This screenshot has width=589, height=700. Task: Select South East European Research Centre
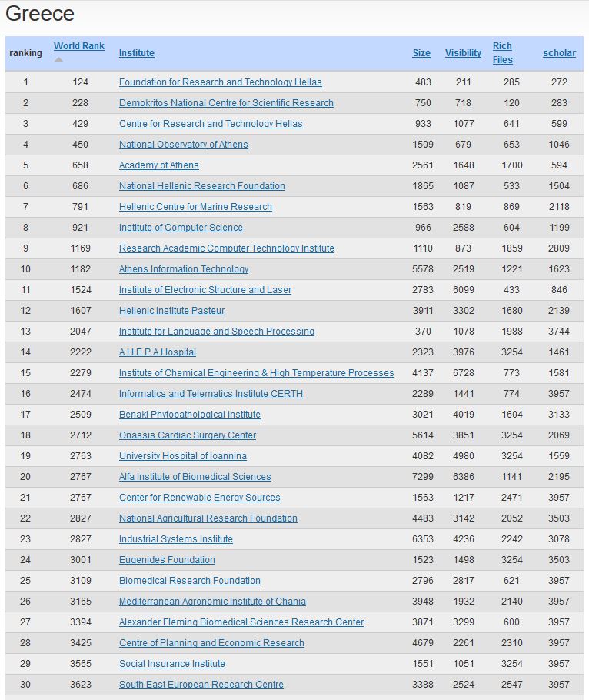tap(201, 685)
